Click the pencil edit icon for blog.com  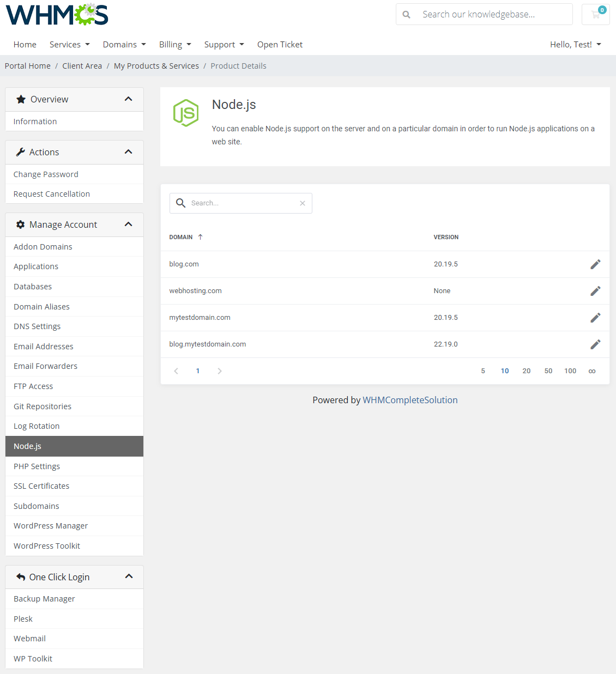coord(595,264)
